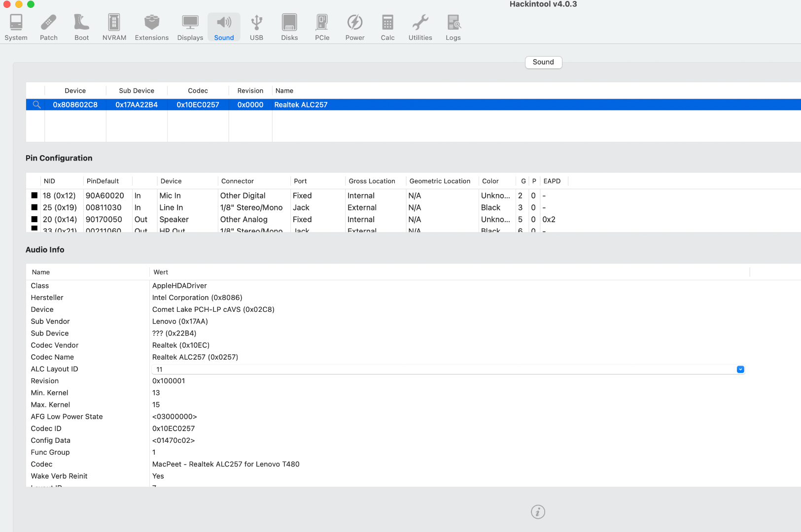Sort by the PinDefault column header
The width and height of the screenshot is (801, 532).
(103, 181)
